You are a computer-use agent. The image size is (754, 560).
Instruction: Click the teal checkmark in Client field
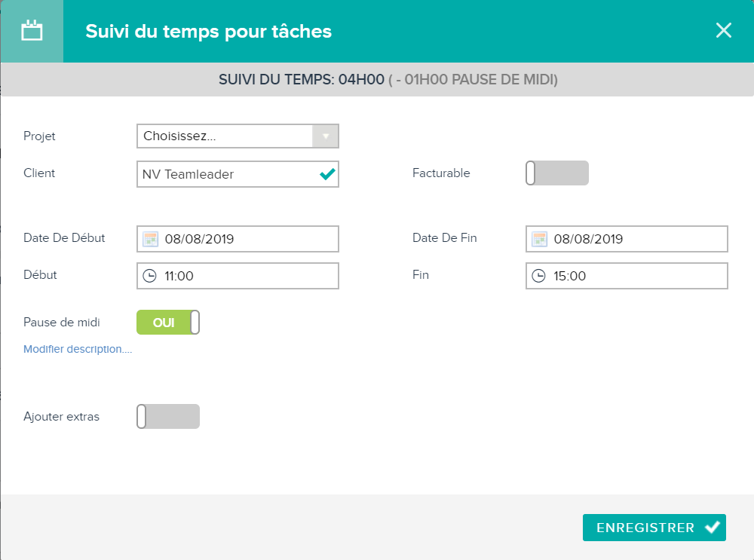(327, 174)
